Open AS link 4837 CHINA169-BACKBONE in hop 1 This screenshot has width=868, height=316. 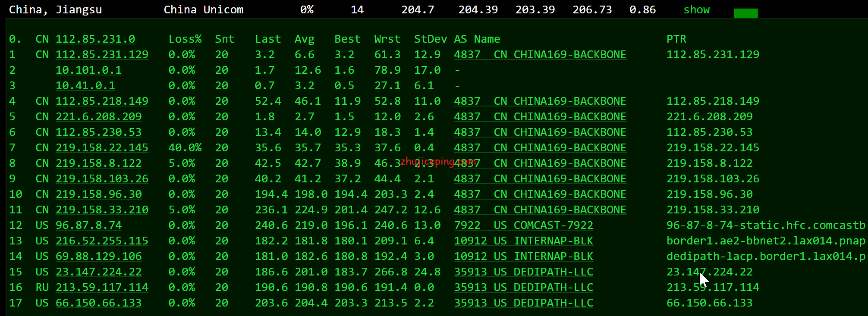pyautogui.click(x=540, y=55)
